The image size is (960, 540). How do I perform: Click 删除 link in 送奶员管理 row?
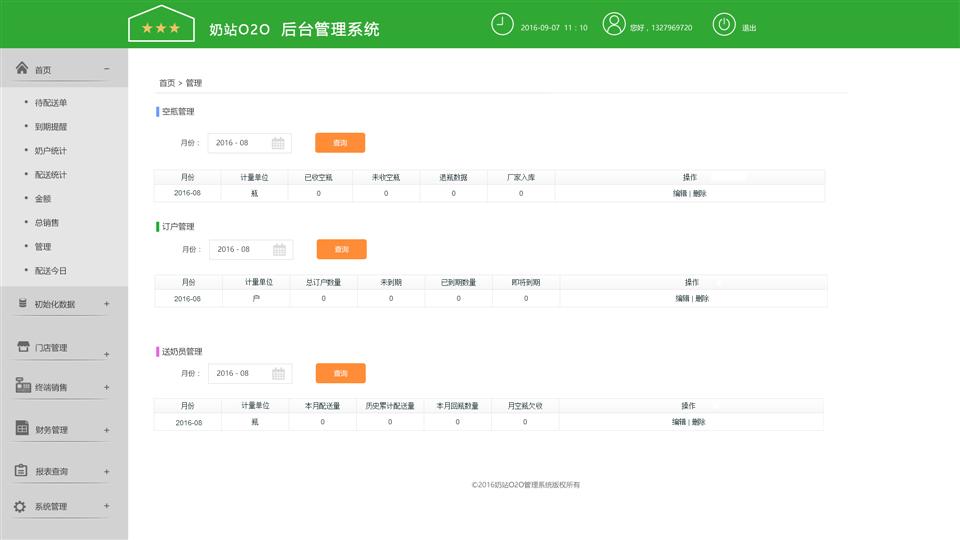coord(698,422)
